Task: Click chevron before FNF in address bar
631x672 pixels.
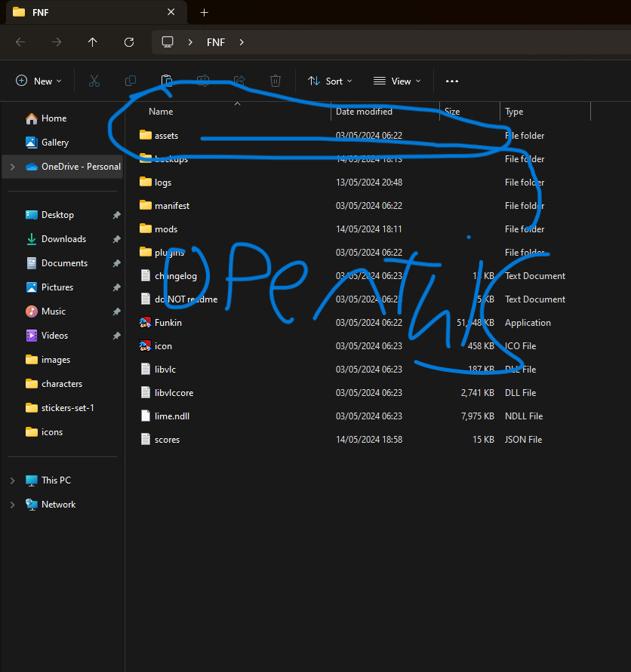Action: click(x=190, y=42)
